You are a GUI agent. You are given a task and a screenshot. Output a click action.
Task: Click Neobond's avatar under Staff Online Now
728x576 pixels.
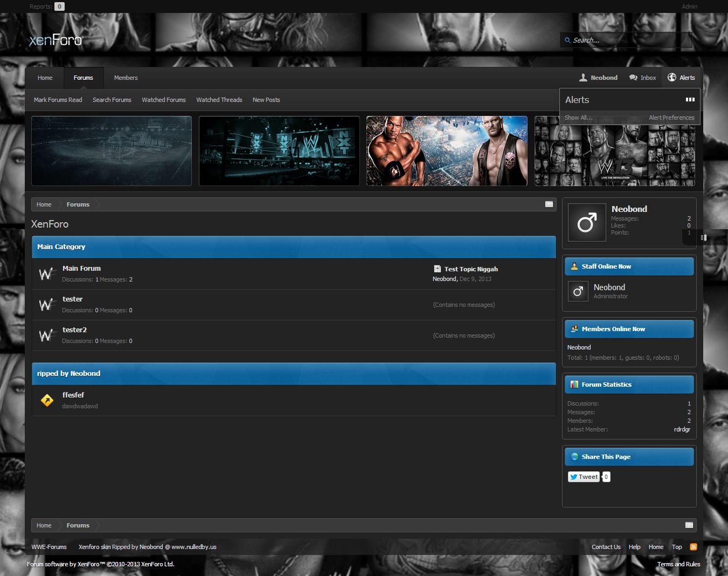(578, 291)
